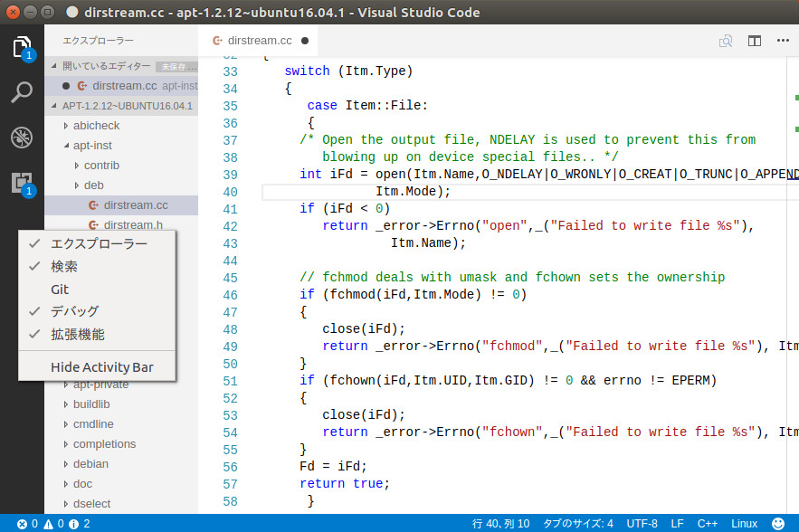Screen dimensions: 799x532
Task: Toggle エクスプローラー visibility in the context menu
Action: tap(97, 244)
